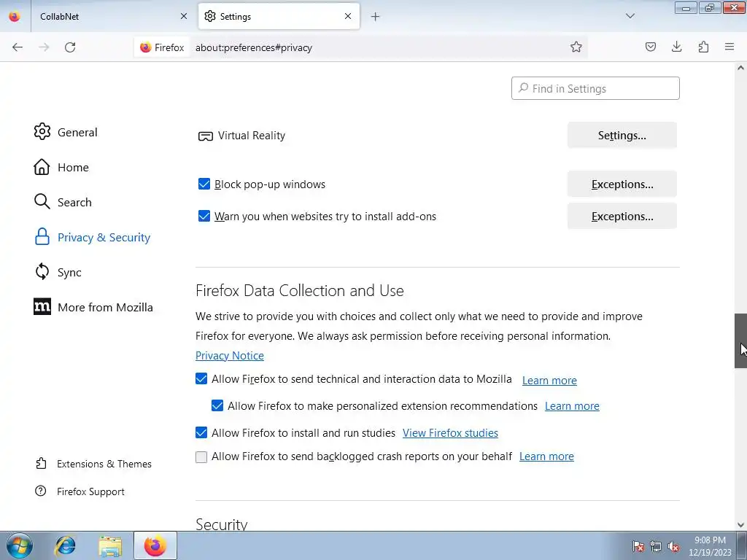747x560 pixels.
Task: Click the disabled forward arrow
Action: [x=44, y=47]
